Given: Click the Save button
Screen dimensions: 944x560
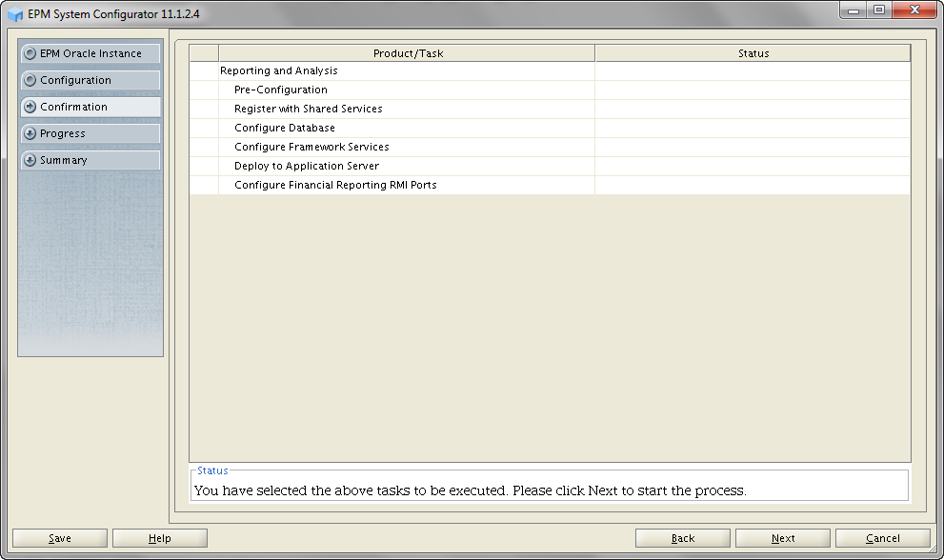Looking at the screenshot, I should (x=60, y=538).
